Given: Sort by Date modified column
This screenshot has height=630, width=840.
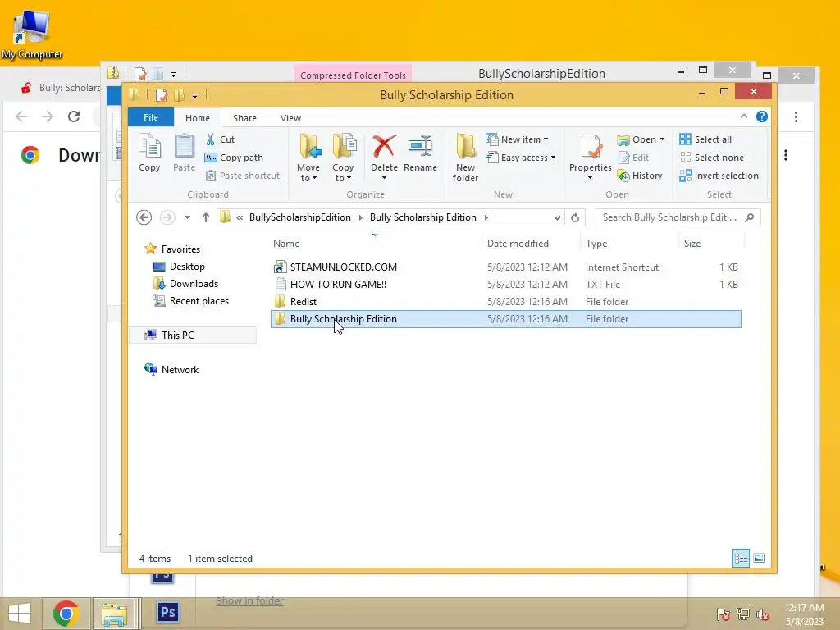Looking at the screenshot, I should coord(518,243).
